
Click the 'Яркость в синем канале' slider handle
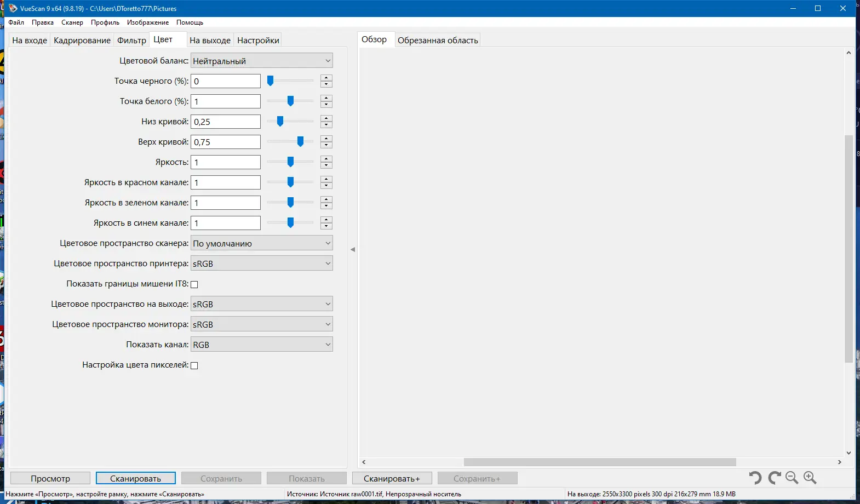[290, 223]
